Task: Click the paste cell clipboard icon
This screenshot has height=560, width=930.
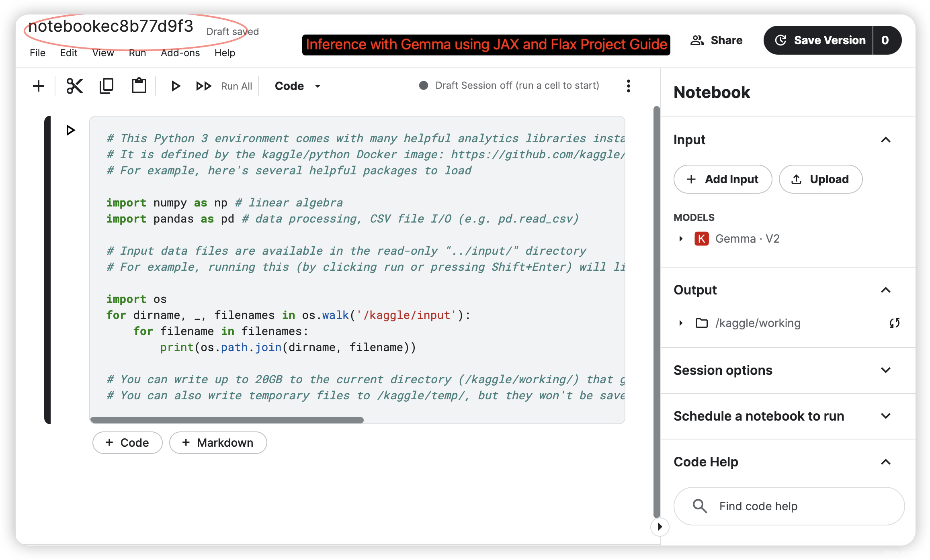Action: coord(139,86)
